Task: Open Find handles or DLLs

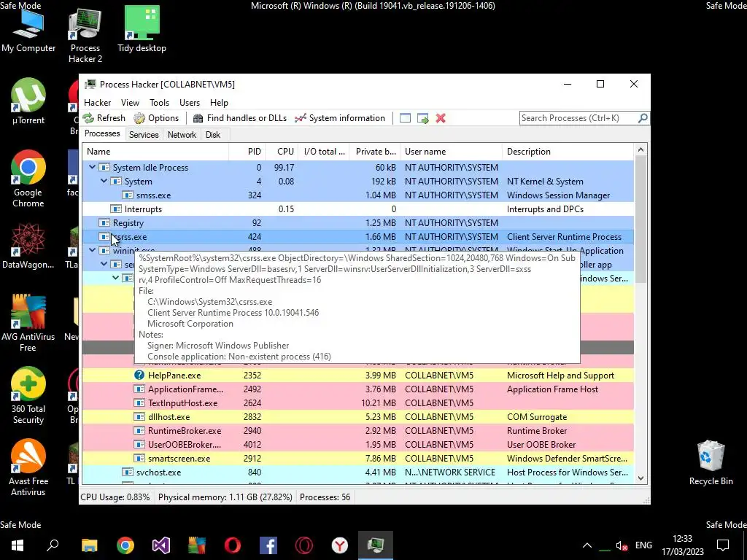Action: coord(239,118)
